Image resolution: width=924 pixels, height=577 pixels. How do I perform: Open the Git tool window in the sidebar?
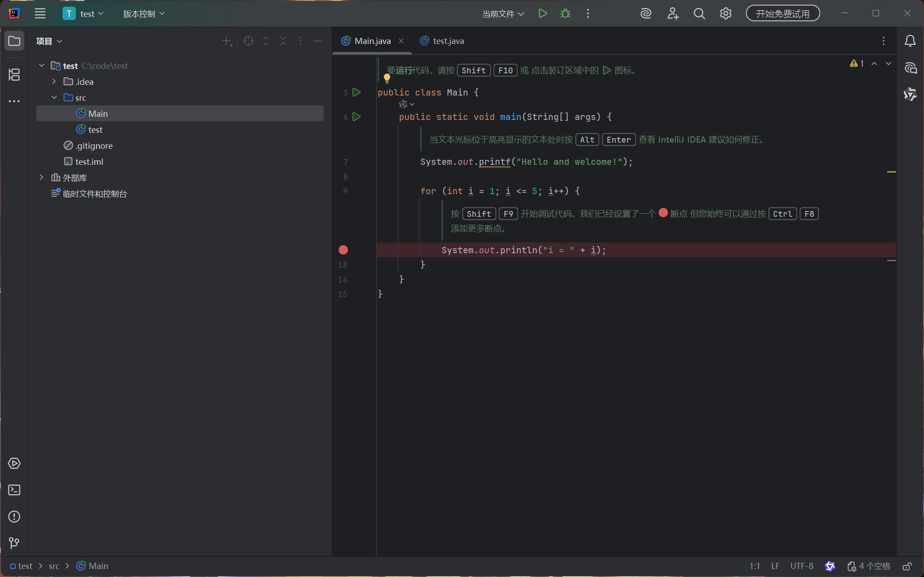coord(14,543)
